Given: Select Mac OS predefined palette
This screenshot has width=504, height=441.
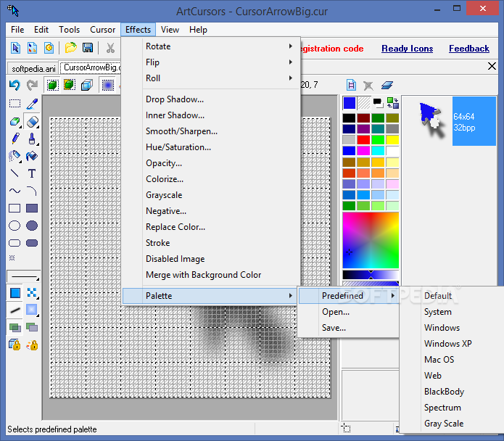Looking at the screenshot, I should pyautogui.click(x=453, y=359).
